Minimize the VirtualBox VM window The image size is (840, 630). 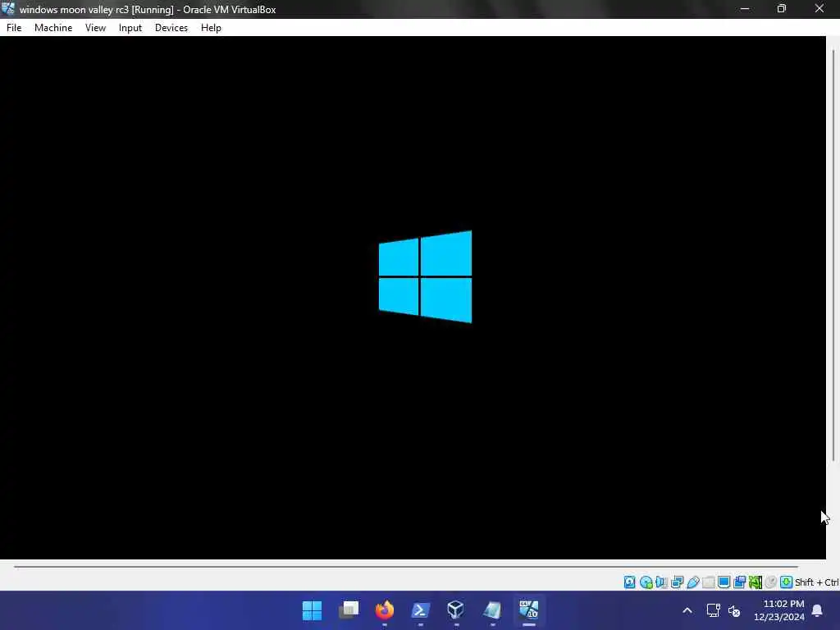[x=745, y=9]
